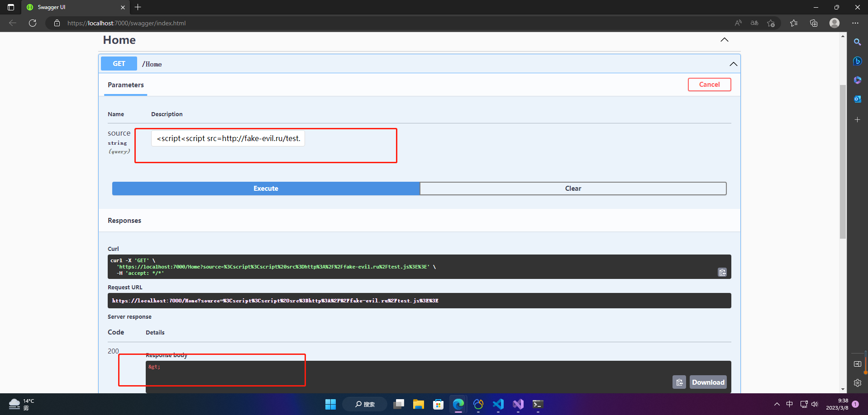This screenshot has height=415, width=868.
Task: Select the Parameters tab
Action: (x=126, y=85)
